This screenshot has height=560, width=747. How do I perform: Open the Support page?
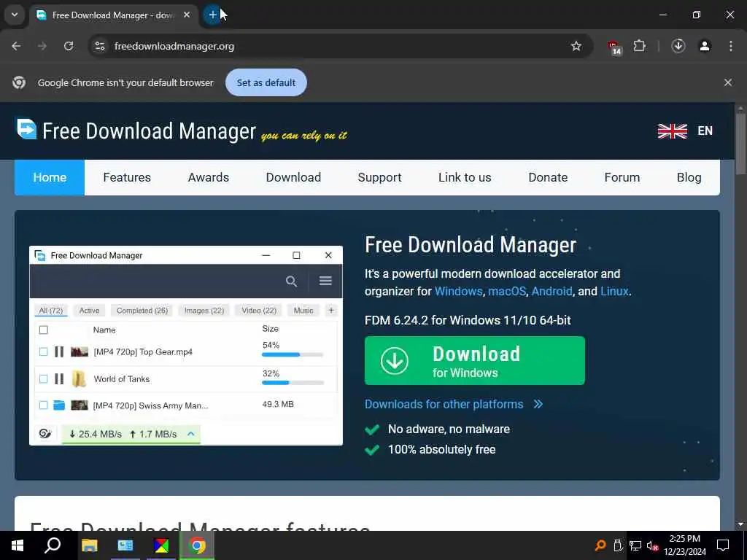[x=379, y=178]
